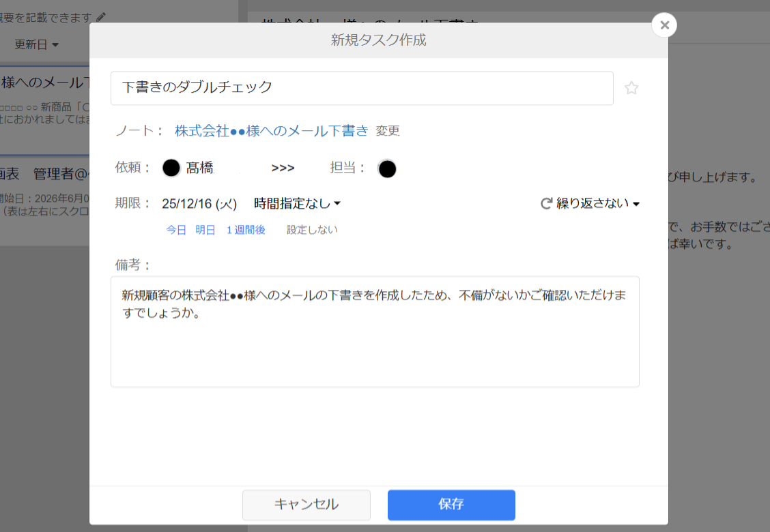Click the >>> arrow between requester and assignee

[x=283, y=167]
